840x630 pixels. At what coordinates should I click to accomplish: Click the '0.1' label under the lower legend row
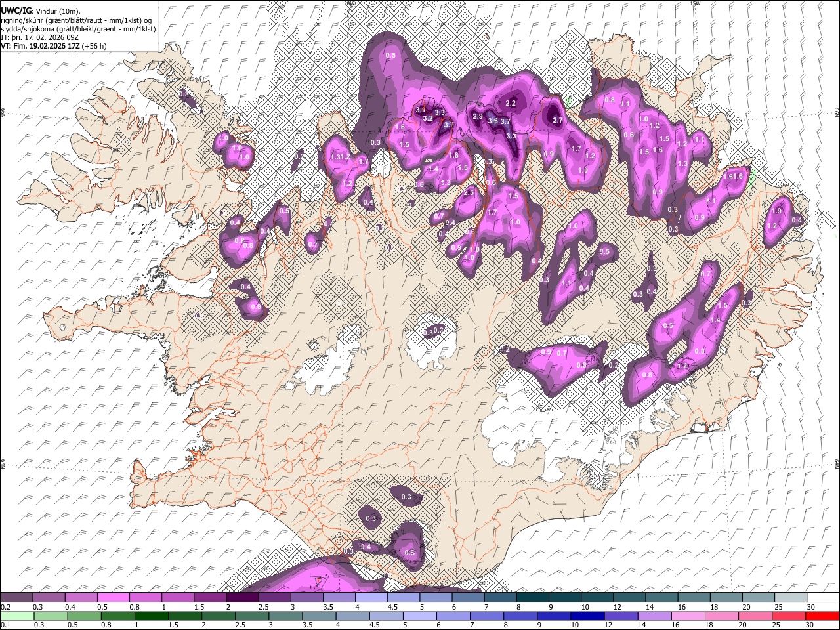6,625
